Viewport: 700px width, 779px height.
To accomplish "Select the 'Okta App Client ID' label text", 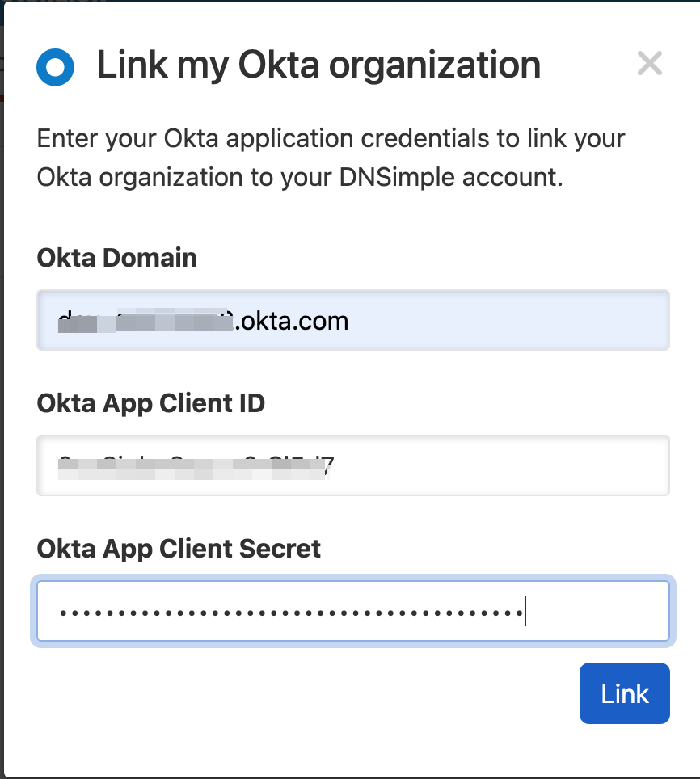I will (151, 402).
